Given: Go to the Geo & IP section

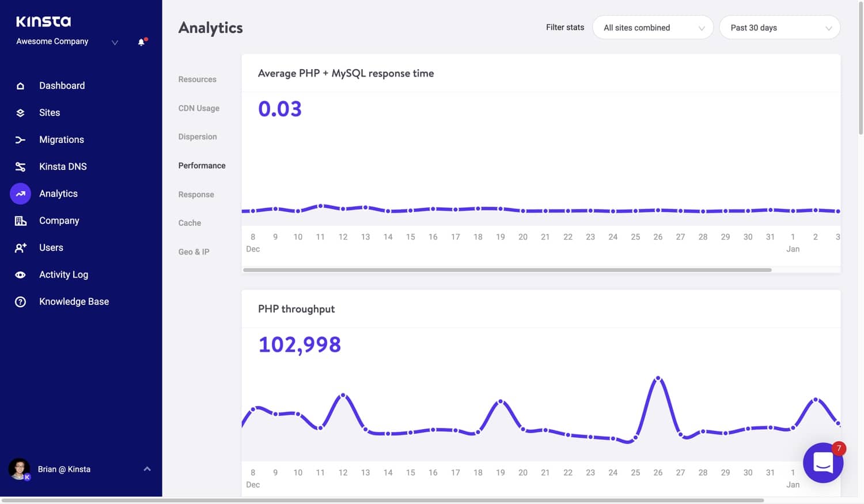Looking at the screenshot, I should [194, 252].
